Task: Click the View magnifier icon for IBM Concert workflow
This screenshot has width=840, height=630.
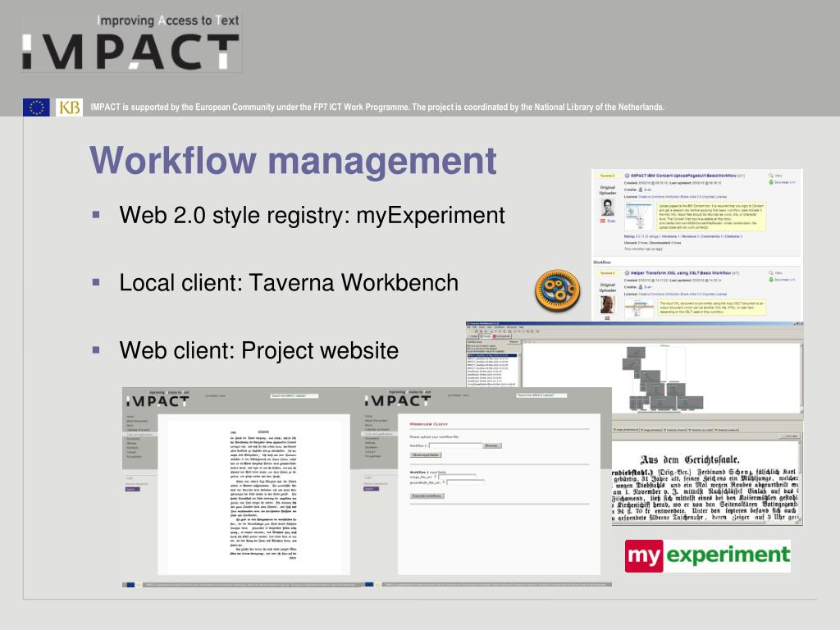Action: pyautogui.click(x=771, y=176)
